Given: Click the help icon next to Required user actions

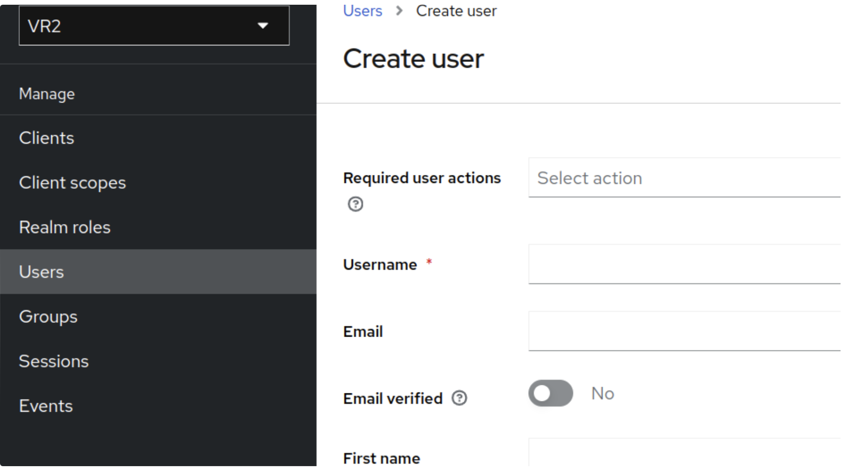Looking at the screenshot, I should pos(355,204).
